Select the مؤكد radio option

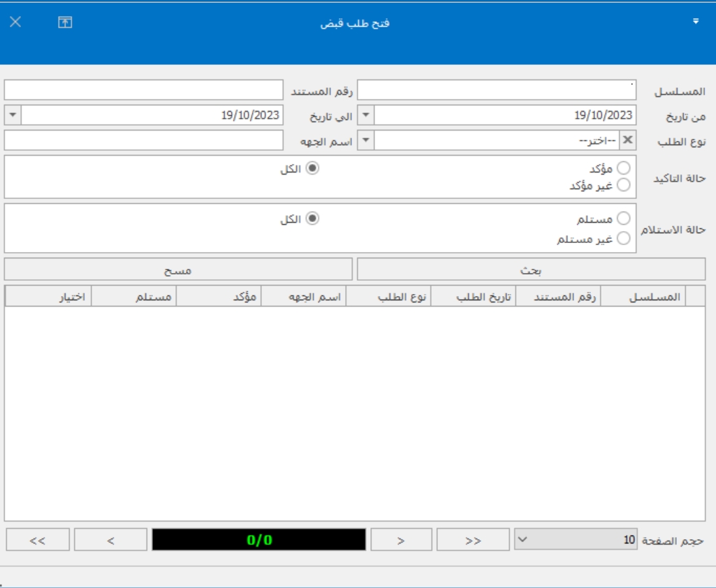point(623,168)
